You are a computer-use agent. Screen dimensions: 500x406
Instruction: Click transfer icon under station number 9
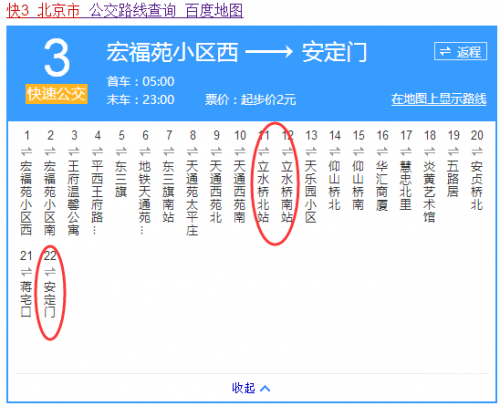(x=216, y=152)
